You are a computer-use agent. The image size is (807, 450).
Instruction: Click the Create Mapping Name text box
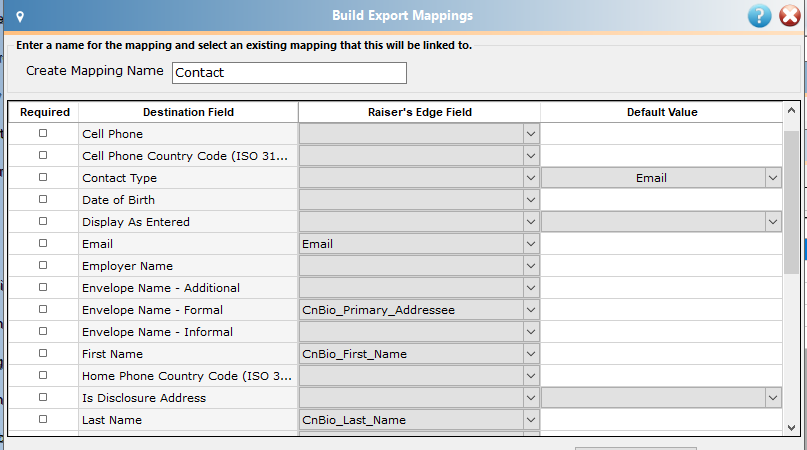pyautogui.click(x=289, y=73)
